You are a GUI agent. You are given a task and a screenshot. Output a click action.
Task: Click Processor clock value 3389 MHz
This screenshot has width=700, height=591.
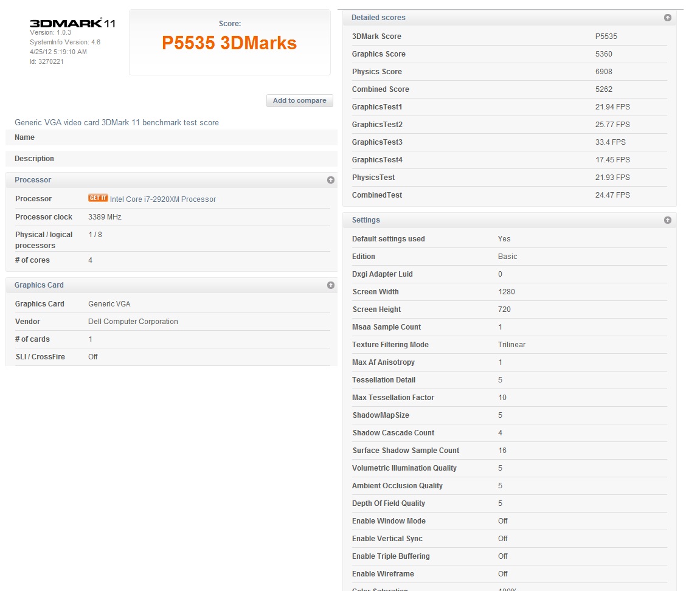coord(105,217)
